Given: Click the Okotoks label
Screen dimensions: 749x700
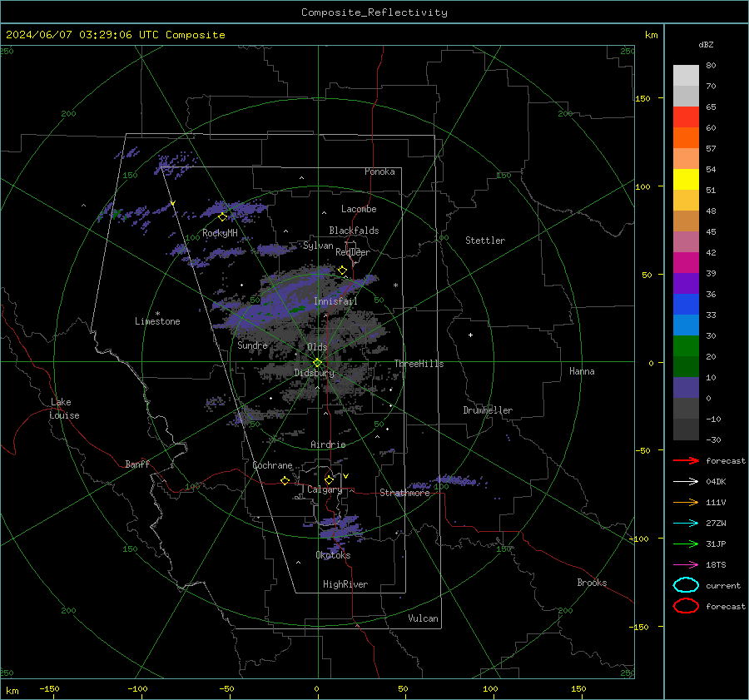Looking at the screenshot, I should tap(333, 555).
